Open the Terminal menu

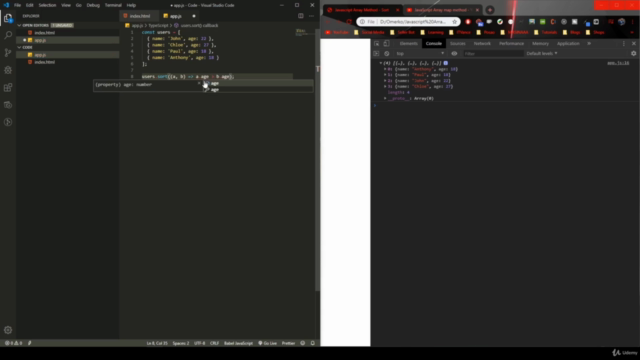[x=113, y=5]
